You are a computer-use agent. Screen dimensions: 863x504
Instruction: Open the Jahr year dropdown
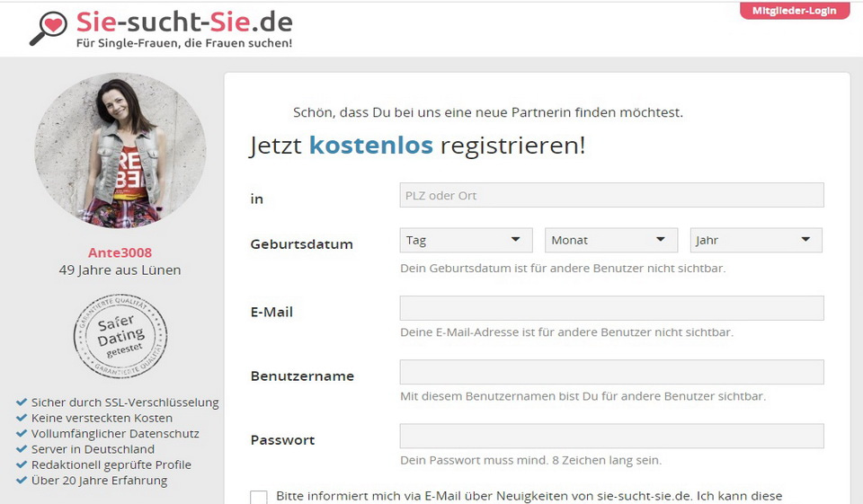click(x=756, y=240)
